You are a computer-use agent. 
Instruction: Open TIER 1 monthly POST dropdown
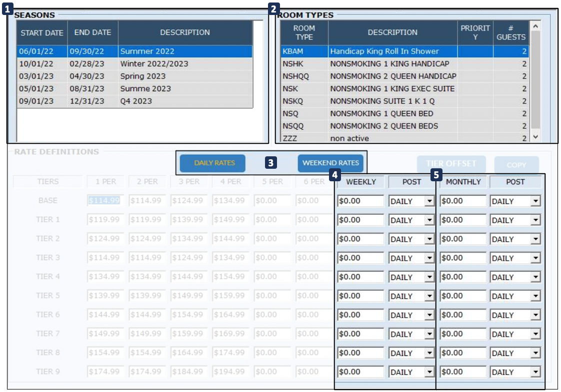point(535,220)
